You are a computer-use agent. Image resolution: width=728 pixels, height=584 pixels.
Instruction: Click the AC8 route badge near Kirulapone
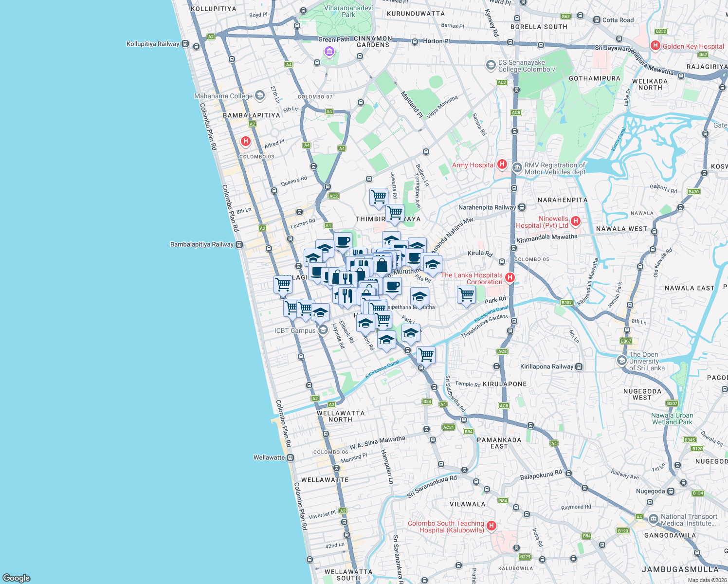(x=504, y=405)
